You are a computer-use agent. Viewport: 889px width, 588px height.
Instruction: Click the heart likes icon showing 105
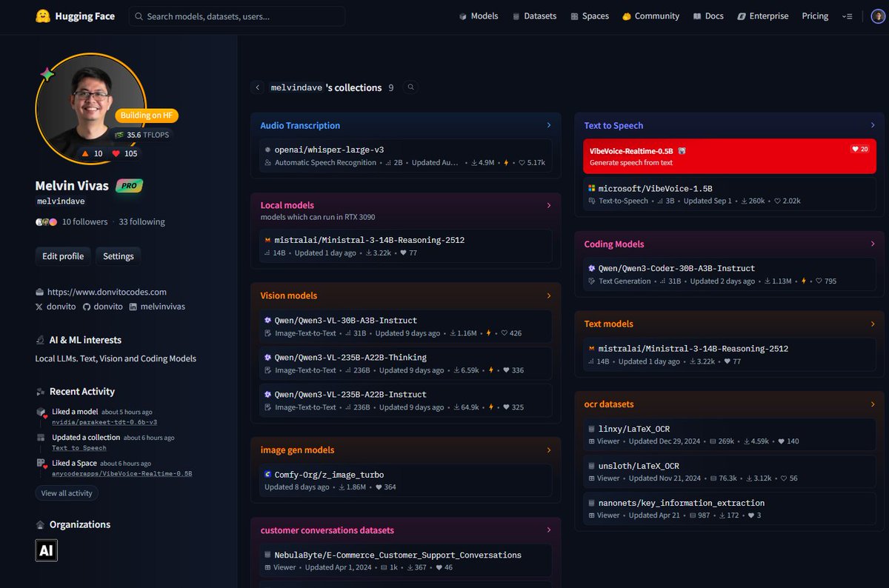[x=116, y=153]
